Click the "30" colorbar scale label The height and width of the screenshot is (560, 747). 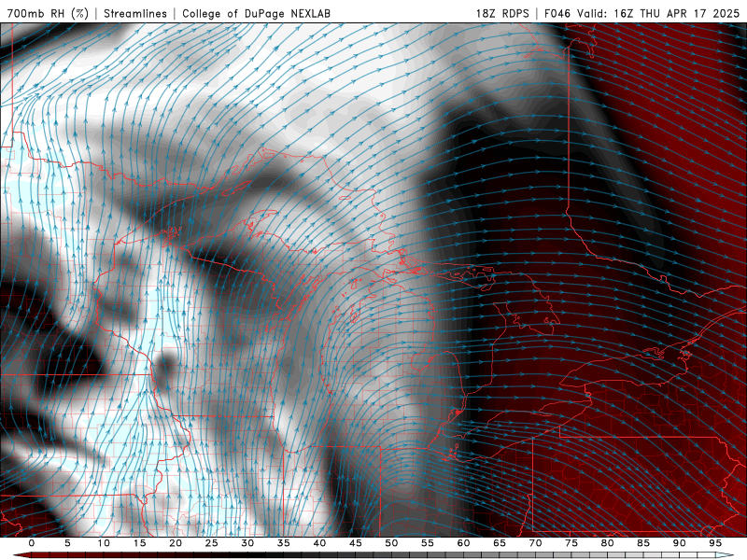[247, 543]
